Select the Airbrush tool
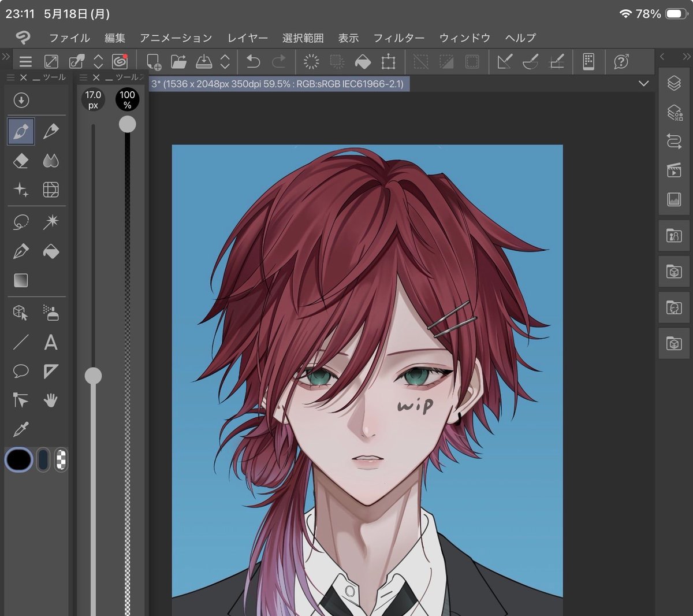Screen dimensions: 693x616 [x=51, y=313]
